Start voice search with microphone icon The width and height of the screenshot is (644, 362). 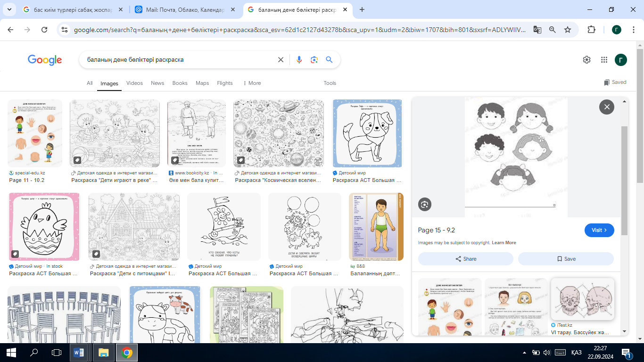[x=298, y=60]
